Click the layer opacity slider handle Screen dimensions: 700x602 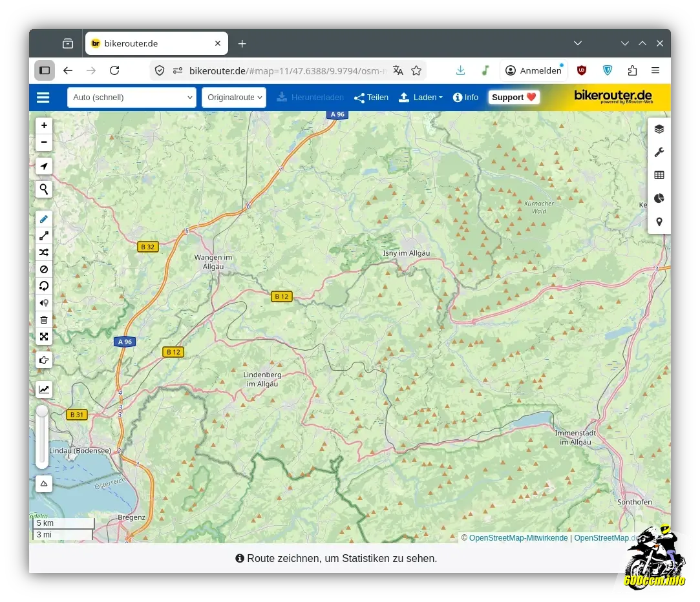pos(42,411)
